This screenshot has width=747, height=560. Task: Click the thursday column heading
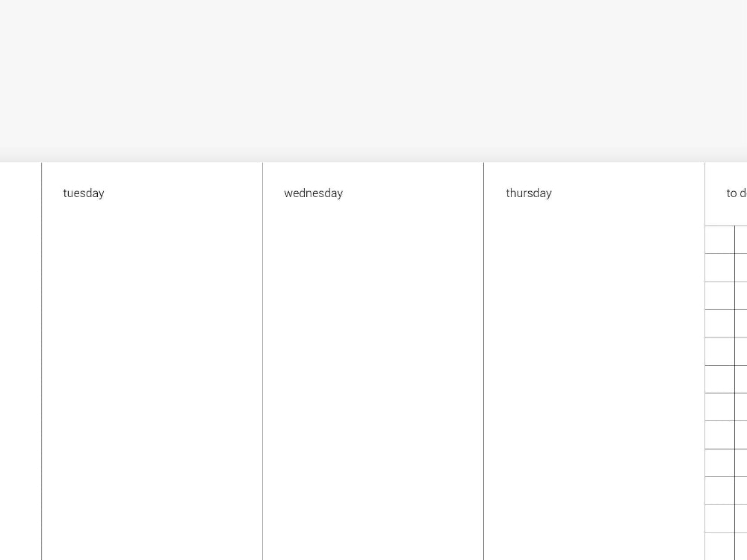[x=528, y=193]
